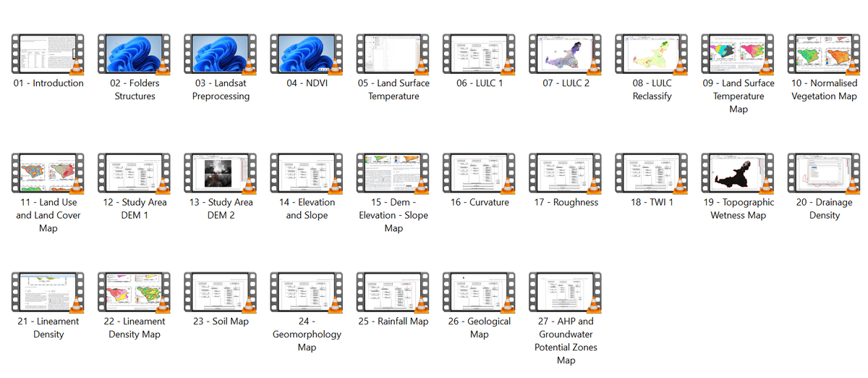Screen dimensions: 868x378
Task: Select the 13 - Study Area DEM 2 icon
Action: point(221,174)
